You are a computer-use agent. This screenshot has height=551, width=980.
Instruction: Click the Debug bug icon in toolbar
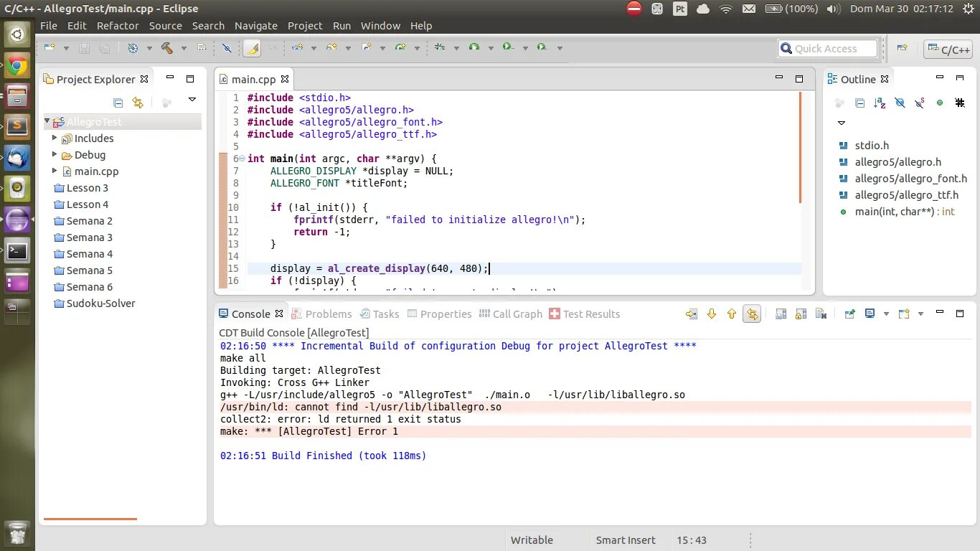(440, 48)
